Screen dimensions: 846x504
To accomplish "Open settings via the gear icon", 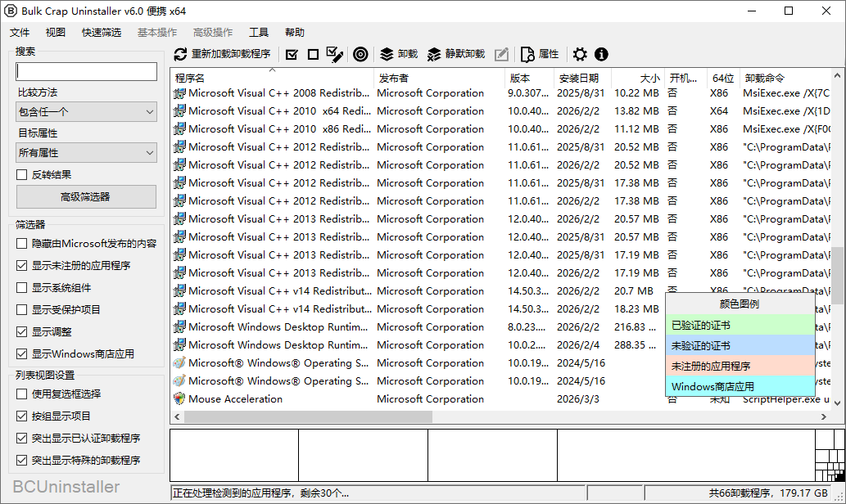I will coord(580,55).
